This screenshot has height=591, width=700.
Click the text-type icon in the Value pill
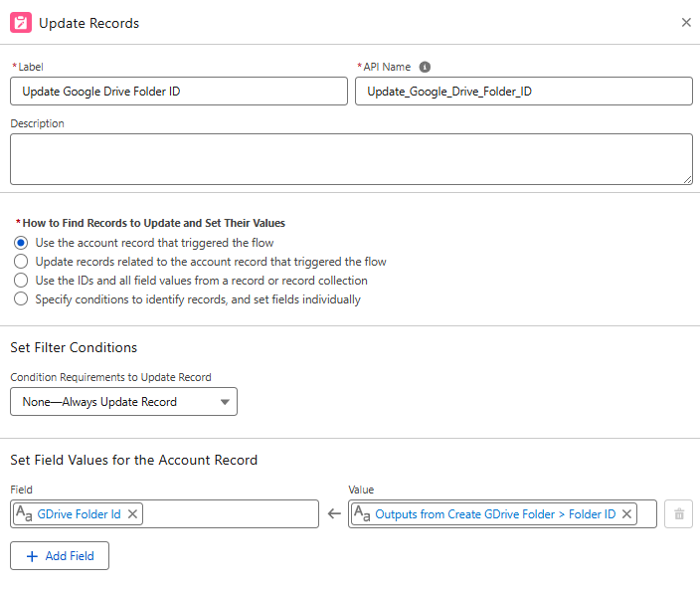click(x=362, y=514)
